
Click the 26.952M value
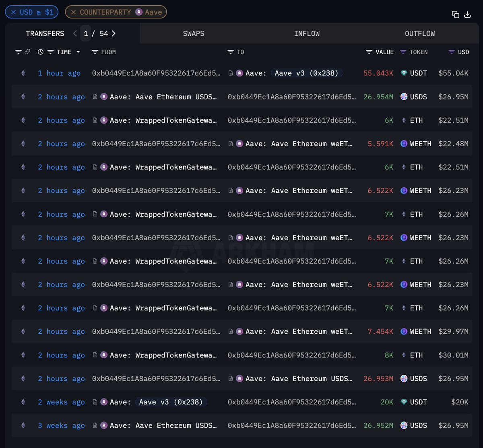tap(378, 425)
